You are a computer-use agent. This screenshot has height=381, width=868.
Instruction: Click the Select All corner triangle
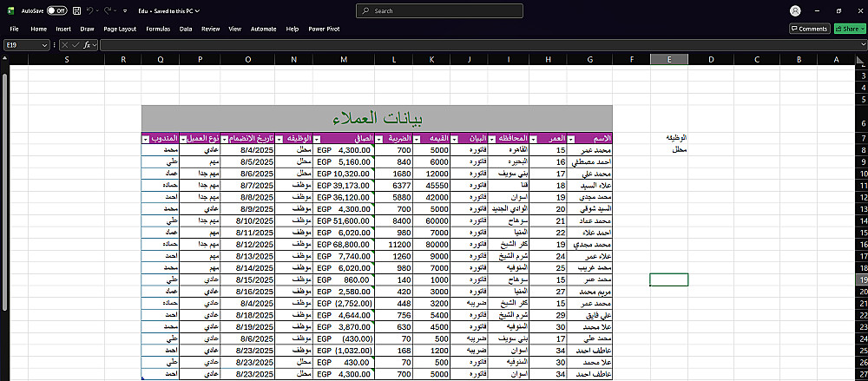click(860, 59)
